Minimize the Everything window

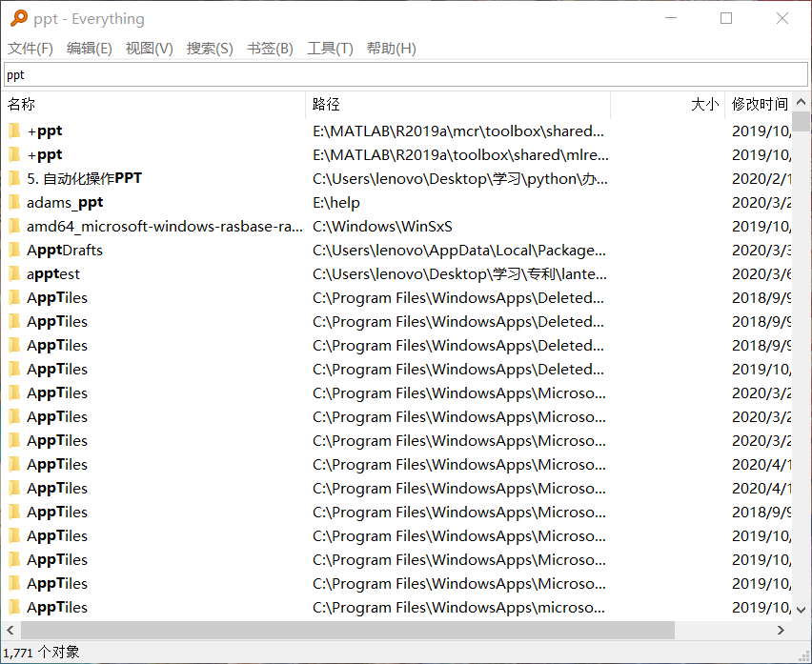(x=671, y=18)
